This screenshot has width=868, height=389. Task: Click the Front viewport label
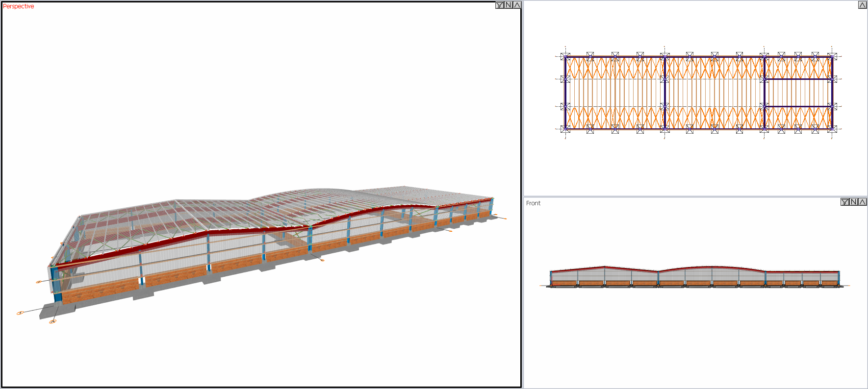point(533,203)
